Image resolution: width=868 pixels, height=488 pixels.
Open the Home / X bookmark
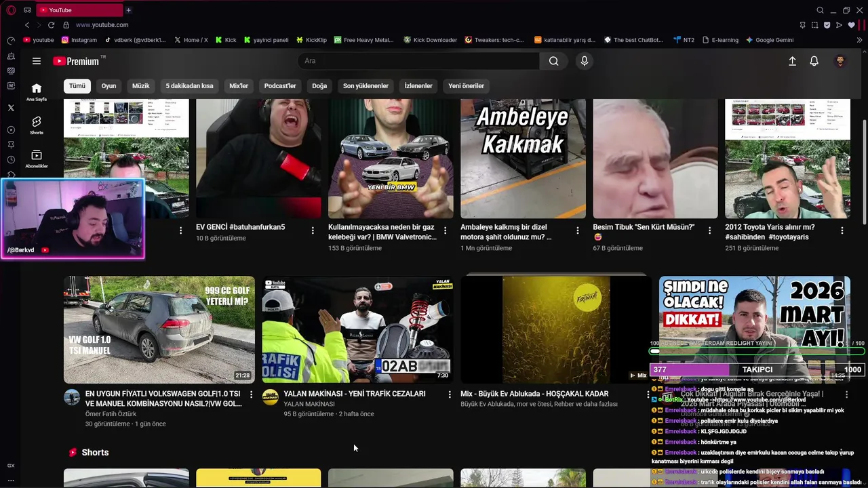point(191,40)
